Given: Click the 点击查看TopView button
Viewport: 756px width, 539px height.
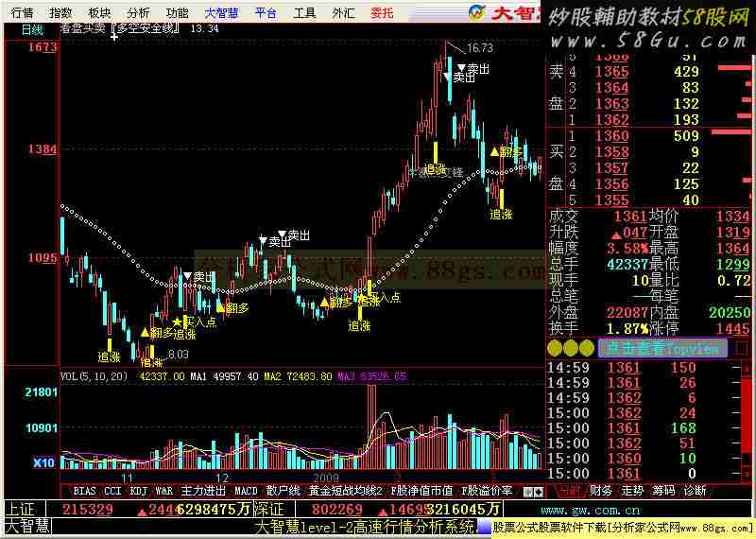Looking at the screenshot, I should pyautogui.click(x=662, y=348).
